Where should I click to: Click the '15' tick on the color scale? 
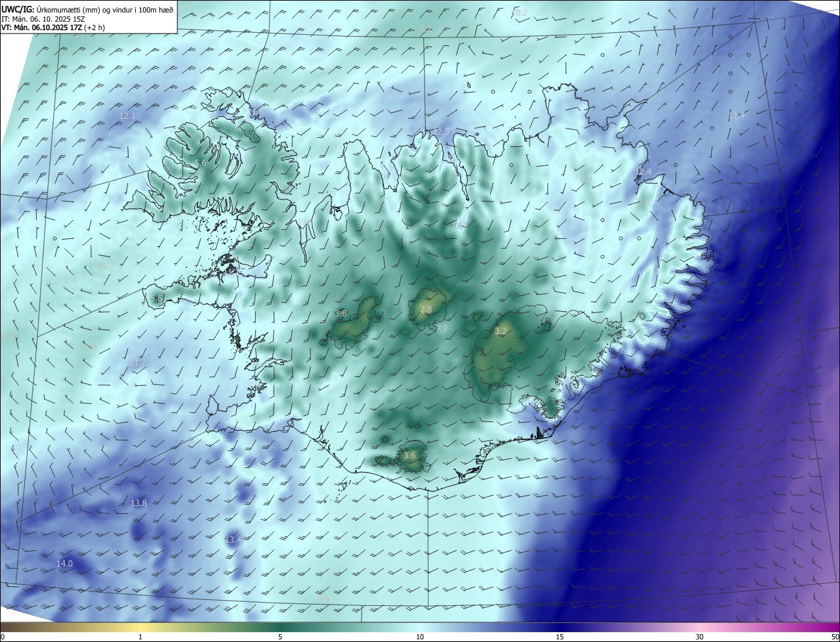[x=560, y=637]
